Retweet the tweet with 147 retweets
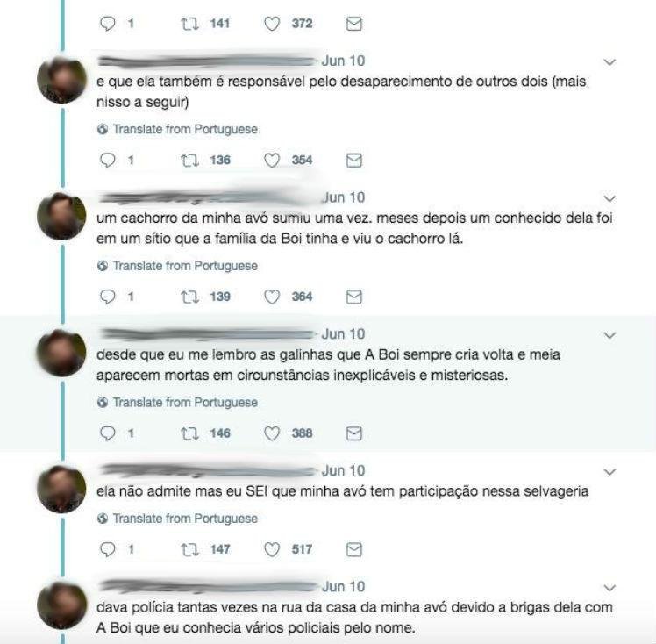Image resolution: width=656 pixels, height=644 pixels. [189, 549]
